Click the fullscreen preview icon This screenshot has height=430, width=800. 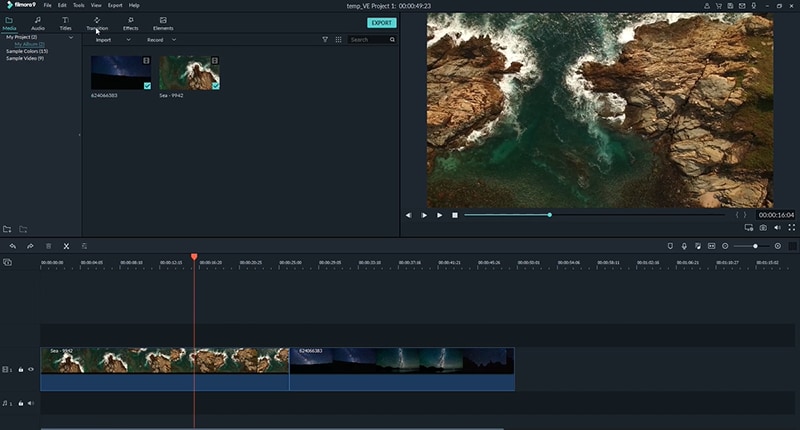click(x=792, y=227)
